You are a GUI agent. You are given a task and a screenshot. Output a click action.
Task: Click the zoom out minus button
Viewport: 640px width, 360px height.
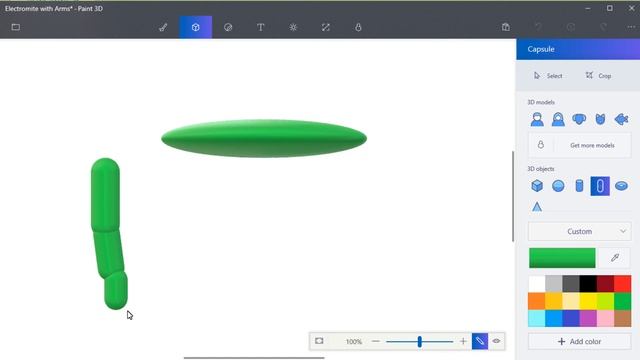coord(376,341)
